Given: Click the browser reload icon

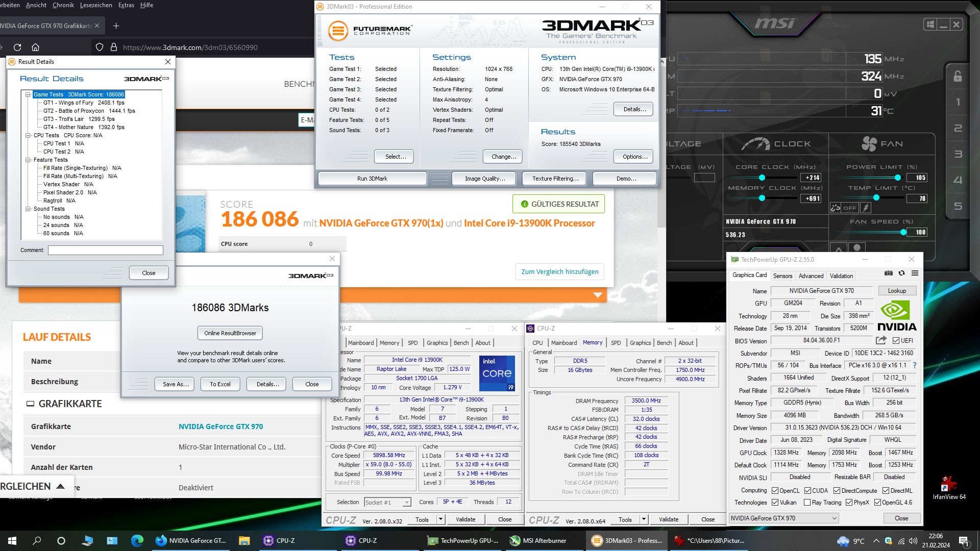Looking at the screenshot, I should point(17,47).
